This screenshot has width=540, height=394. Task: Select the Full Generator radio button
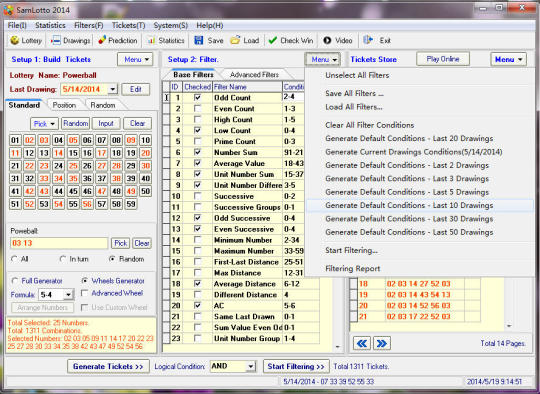coord(15,281)
